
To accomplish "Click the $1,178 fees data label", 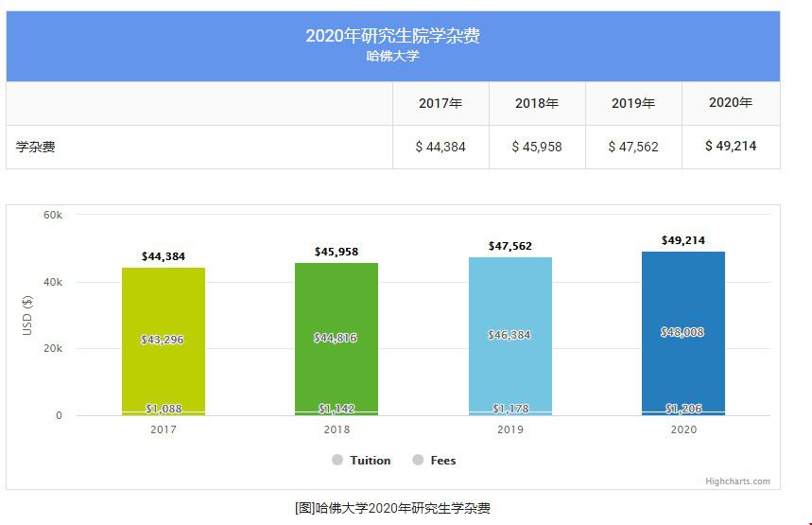I will click(510, 409).
